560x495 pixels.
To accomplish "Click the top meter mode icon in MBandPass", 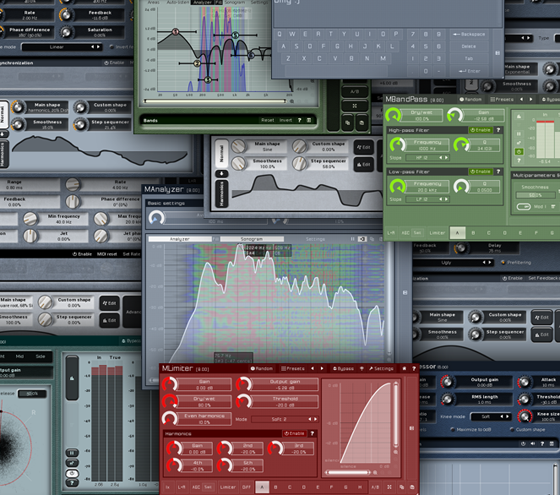I will (x=519, y=116).
